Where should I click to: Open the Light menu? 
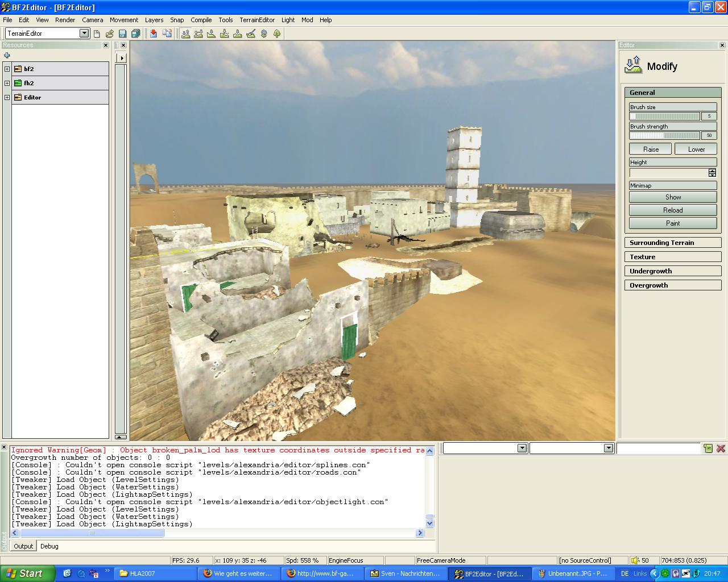[x=288, y=20]
